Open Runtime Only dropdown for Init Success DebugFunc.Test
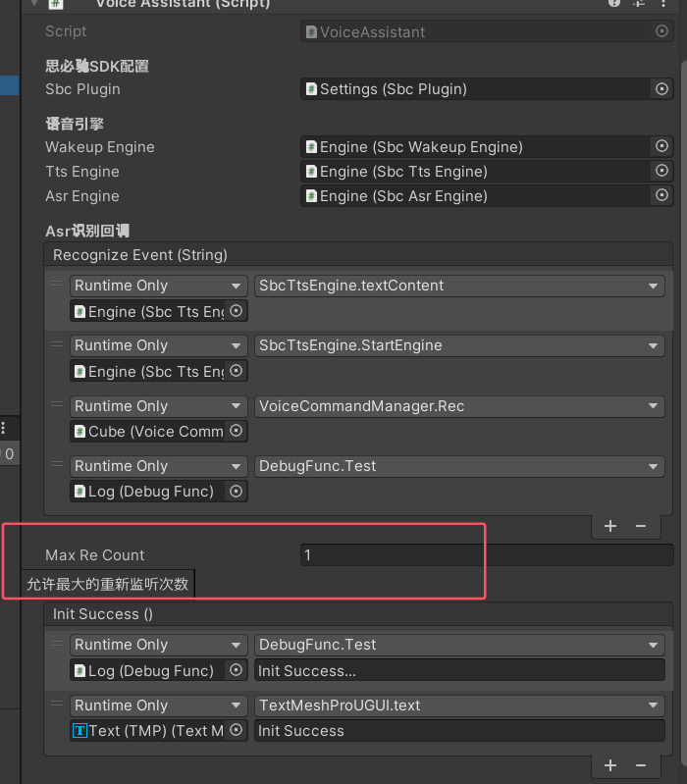The height and width of the screenshot is (784, 687). (x=158, y=645)
